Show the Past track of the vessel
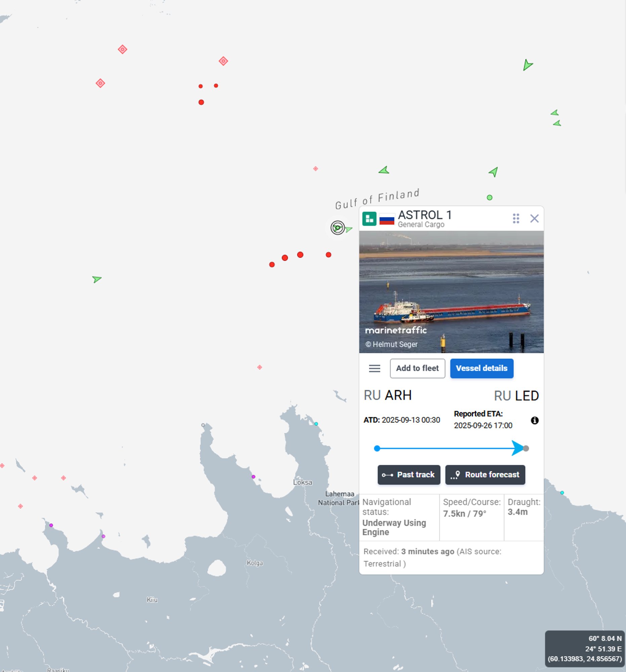 pyautogui.click(x=409, y=474)
